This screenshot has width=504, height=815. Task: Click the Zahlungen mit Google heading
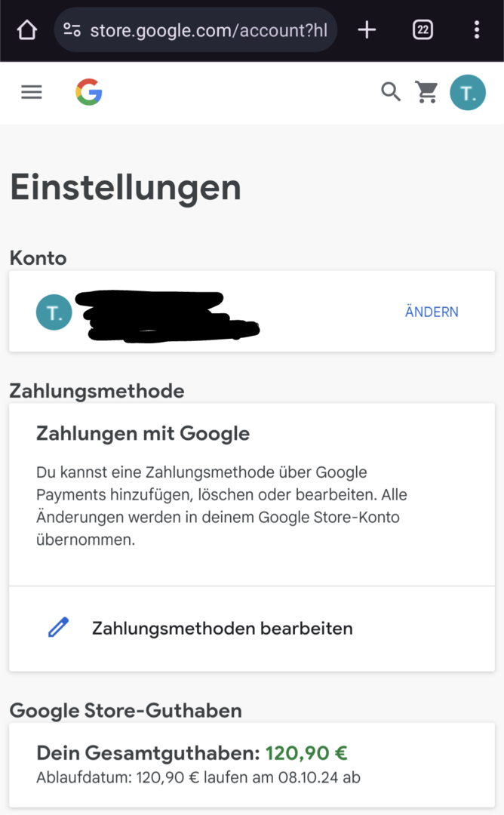click(x=143, y=434)
